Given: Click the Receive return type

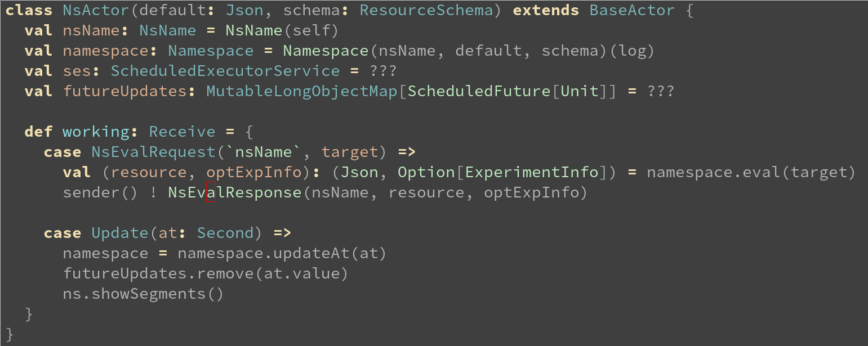Looking at the screenshot, I should (182, 132).
